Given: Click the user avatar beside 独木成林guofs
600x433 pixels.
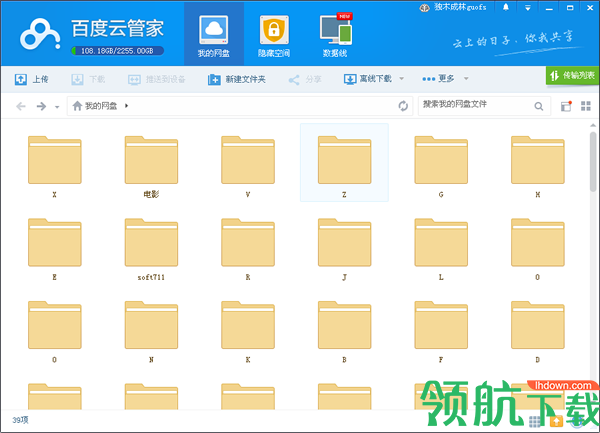Looking at the screenshot, I should [x=424, y=8].
